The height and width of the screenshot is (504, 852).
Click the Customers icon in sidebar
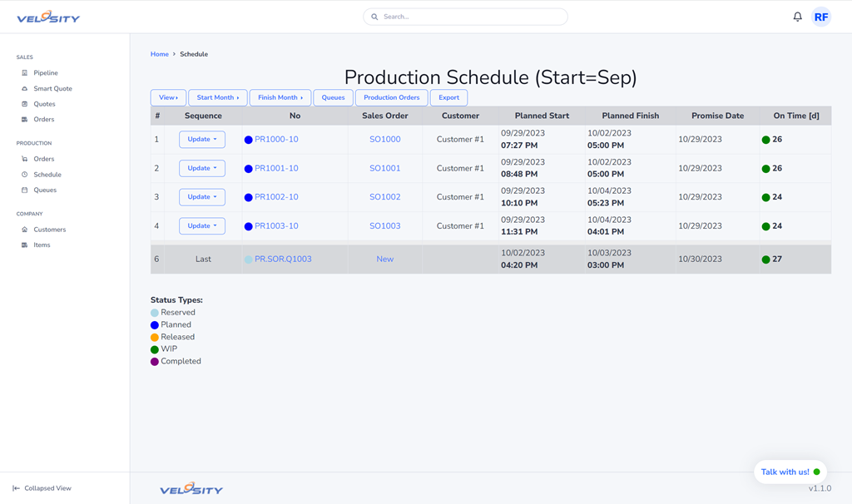24,230
